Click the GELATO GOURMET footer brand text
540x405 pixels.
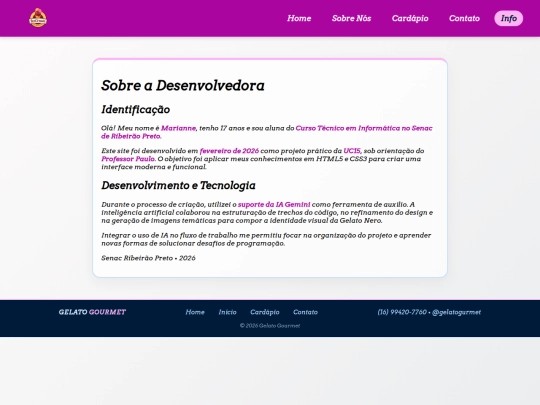[x=92, y=312]
